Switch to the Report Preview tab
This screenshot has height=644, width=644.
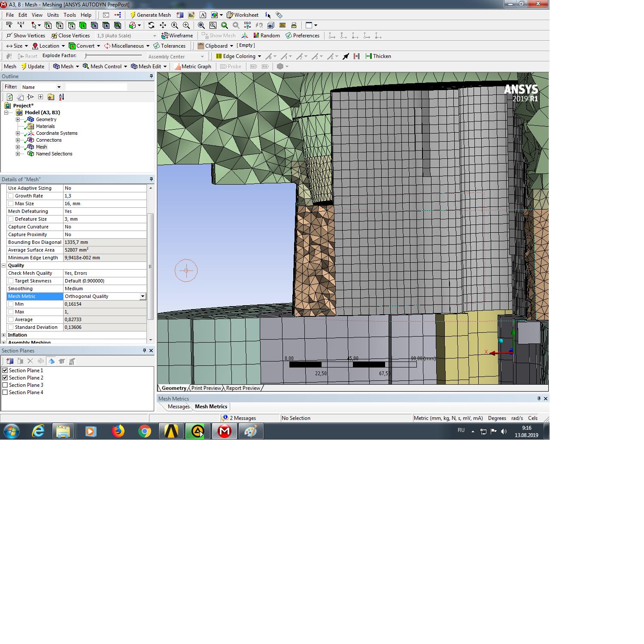243,388
